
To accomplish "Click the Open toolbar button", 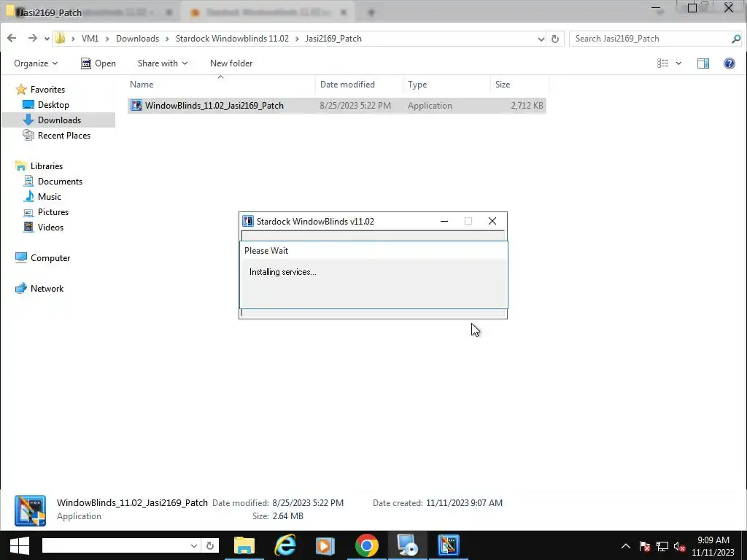I will (x=98, y=63).
